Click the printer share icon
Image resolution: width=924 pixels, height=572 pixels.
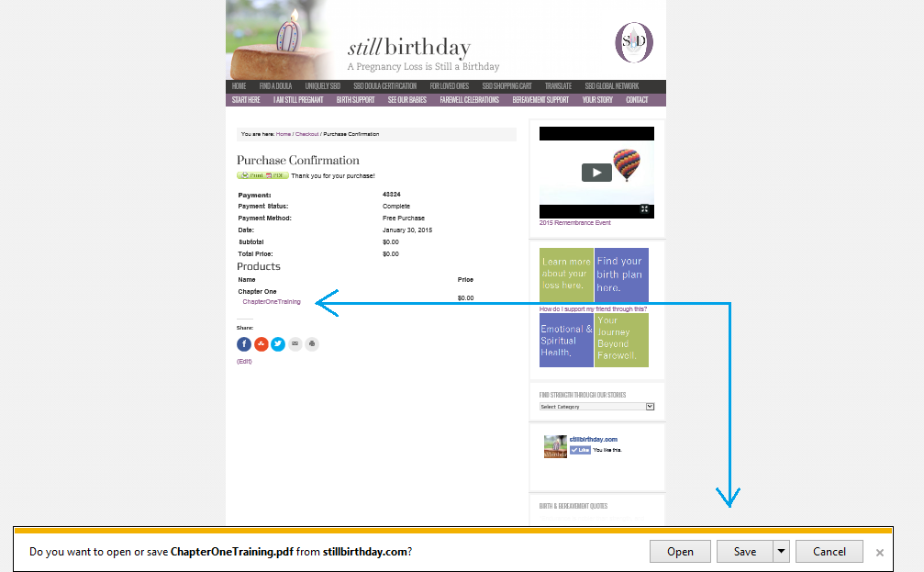click(x=312, y=344)
